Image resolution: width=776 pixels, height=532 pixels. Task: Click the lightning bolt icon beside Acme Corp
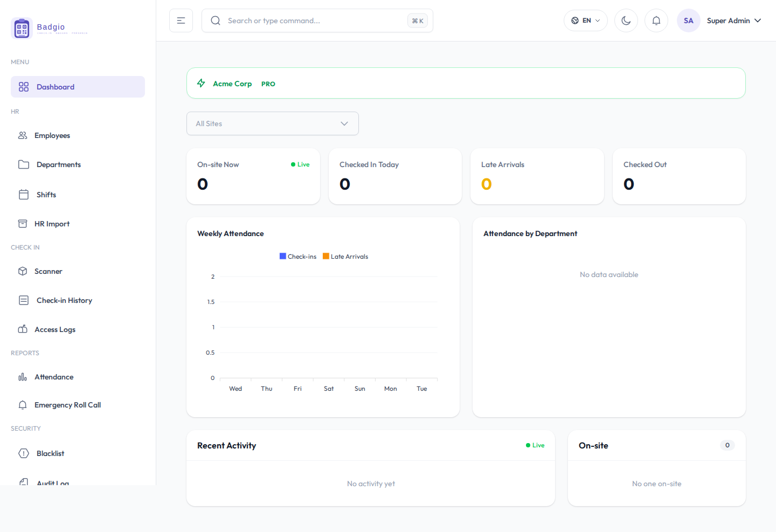[x=201, y=83]
